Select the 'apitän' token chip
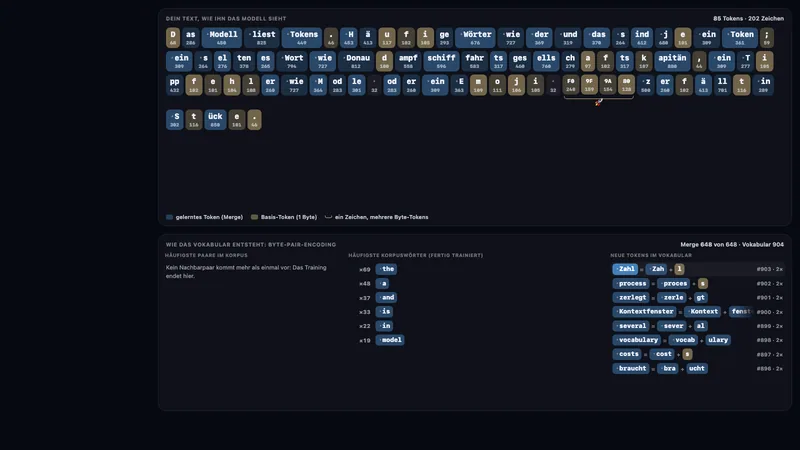Image resolution: width=800 pixels, height=450 pixels. (672, 61)
